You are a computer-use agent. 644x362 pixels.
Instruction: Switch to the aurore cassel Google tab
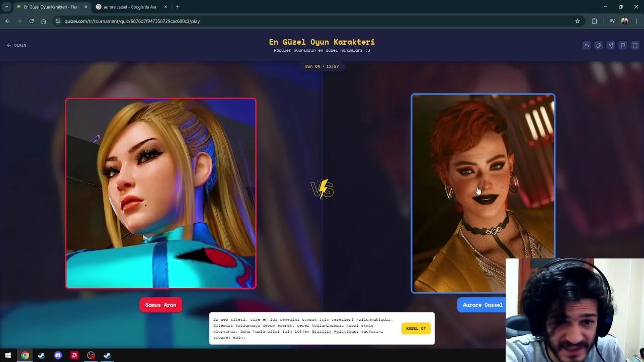click(x=130, y=7)
